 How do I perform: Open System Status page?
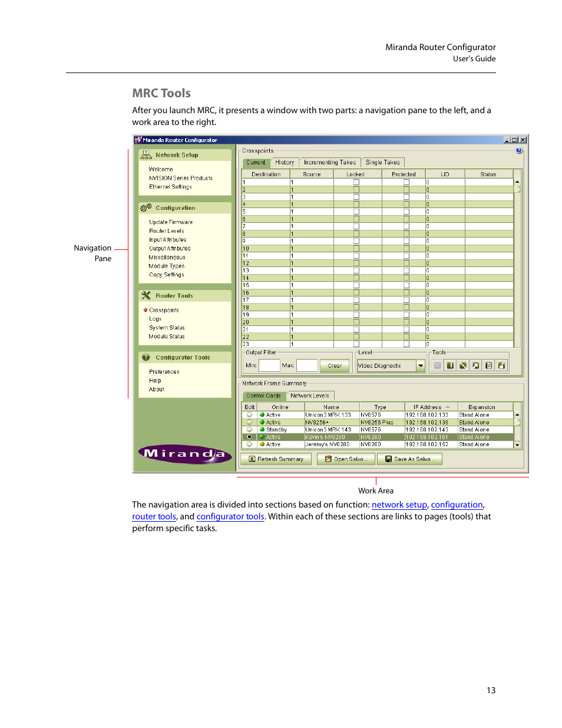[167, 328]
